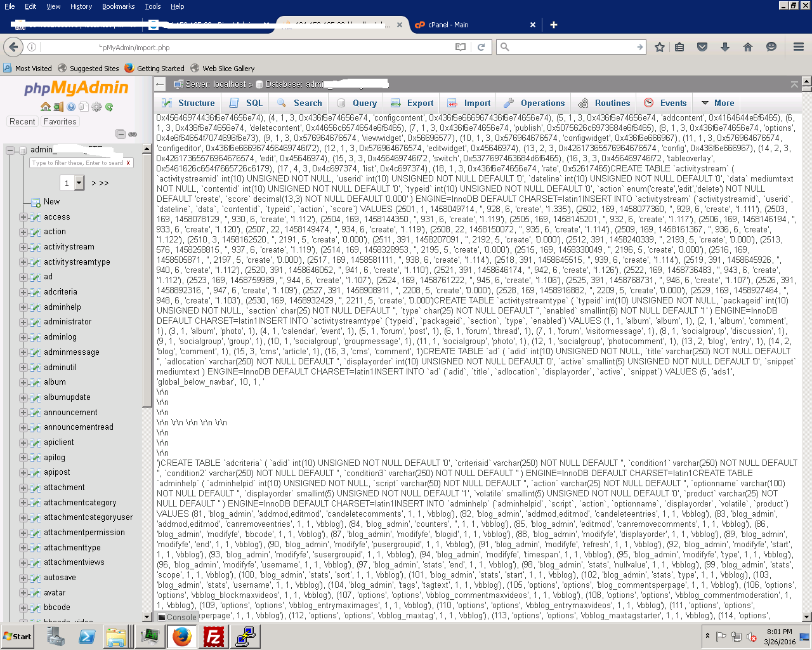812x650 pixels.
Task: Open the Bookmarks menu
Action: pyautogui.click(x=119, y=6)
